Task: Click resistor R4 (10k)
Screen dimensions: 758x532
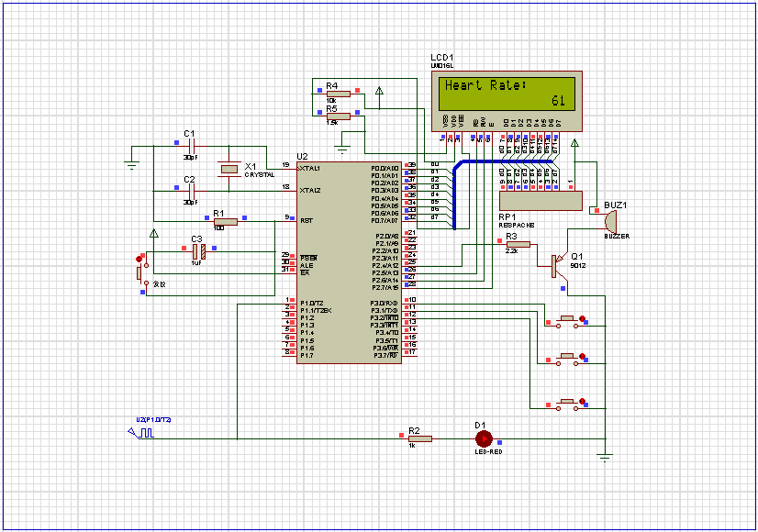Action: pyautogui.click(x=339, y=94)
